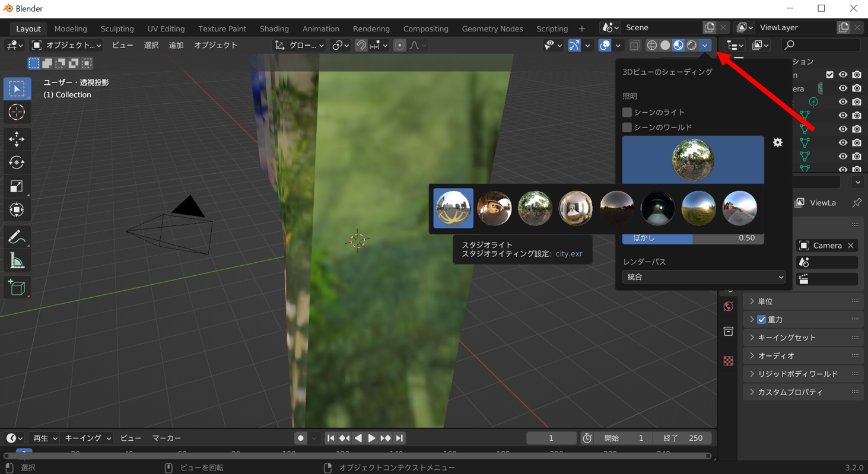Image resolution: width=868 pixels, height=474 pixels.
Task: Switch to the Modeling workspace tab
Action: (x=71, y=28)
